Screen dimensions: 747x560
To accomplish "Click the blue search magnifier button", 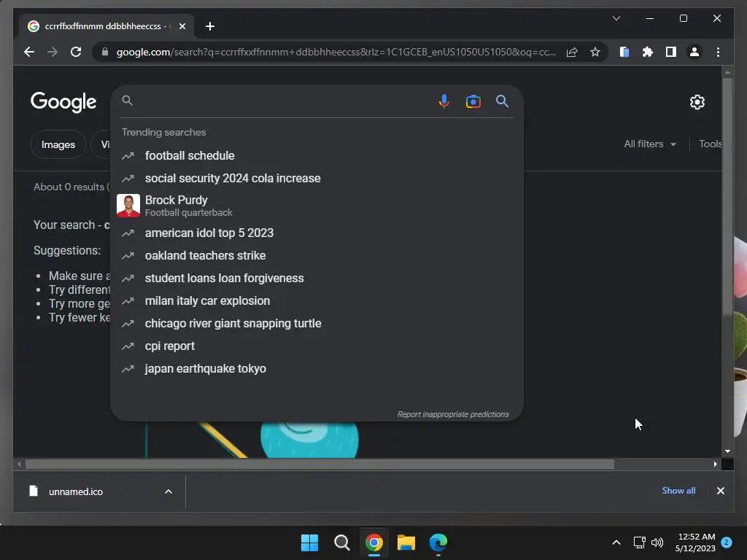I will [502, 101].
